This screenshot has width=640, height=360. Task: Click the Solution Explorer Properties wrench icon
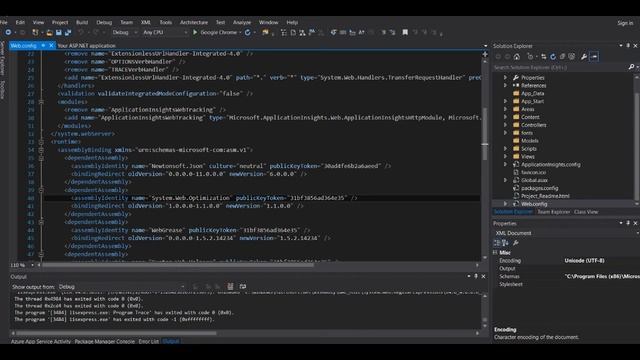click(x=584, y=57)
